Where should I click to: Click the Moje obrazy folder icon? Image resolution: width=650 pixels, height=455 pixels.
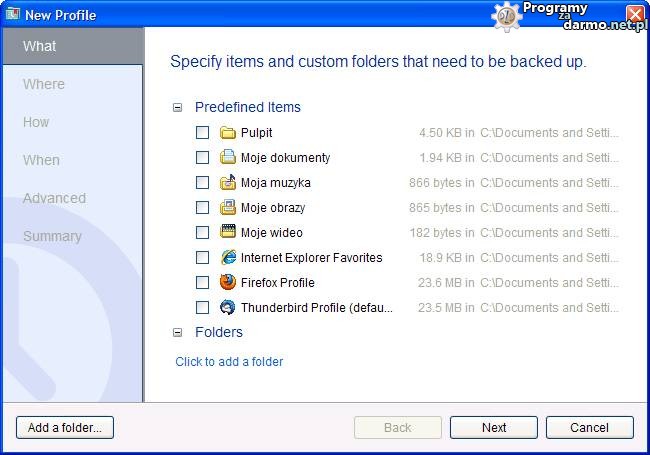point(228,208)
